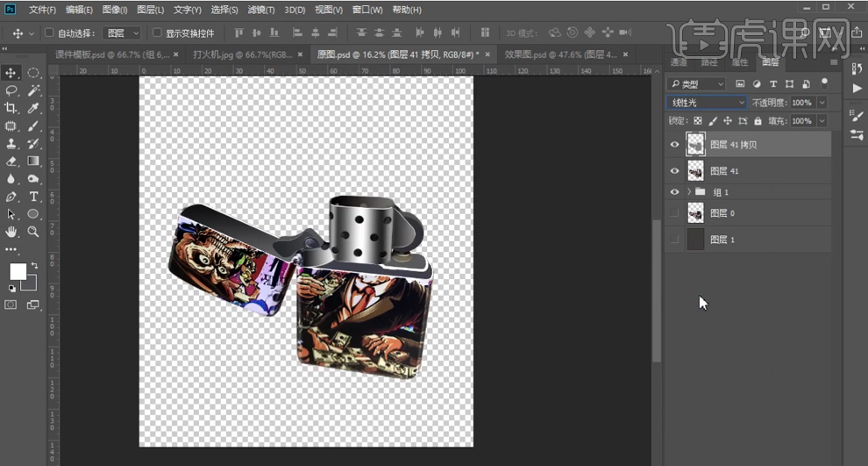Select the Lasso tool
The width and height of the screenshot is (868, 466).
click(11, 90)
